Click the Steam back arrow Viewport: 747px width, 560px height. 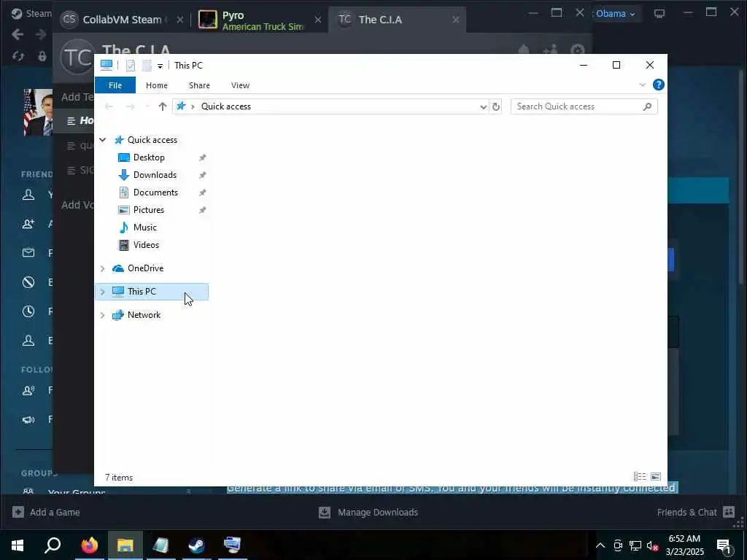tap(18, 34)
